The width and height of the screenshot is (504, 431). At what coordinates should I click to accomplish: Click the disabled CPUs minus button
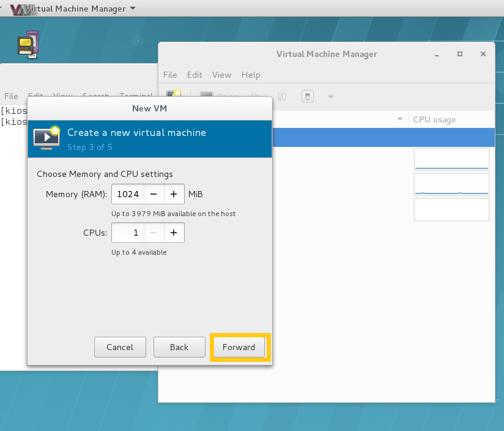[154, 233]
